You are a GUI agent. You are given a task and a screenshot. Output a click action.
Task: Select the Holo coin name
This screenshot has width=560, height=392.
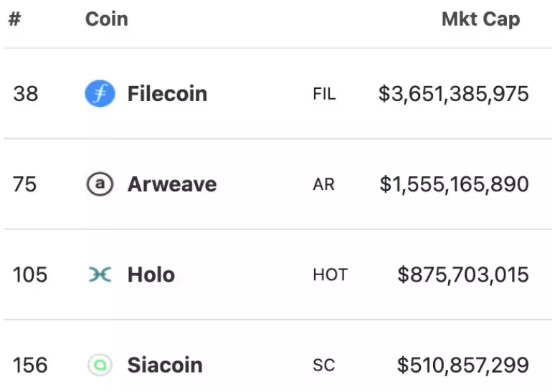(151, 275)
